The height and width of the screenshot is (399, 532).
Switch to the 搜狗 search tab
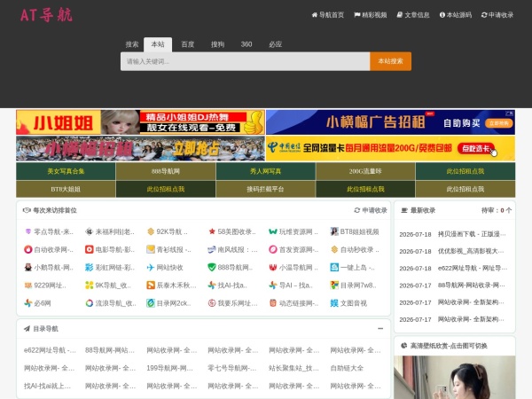tap(217, 44)
